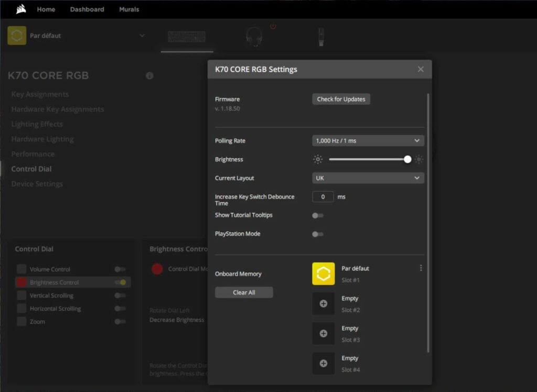Turn on the Volume Control dial toggle
This screenshot has width=537, height=392.
coord(120,269)
